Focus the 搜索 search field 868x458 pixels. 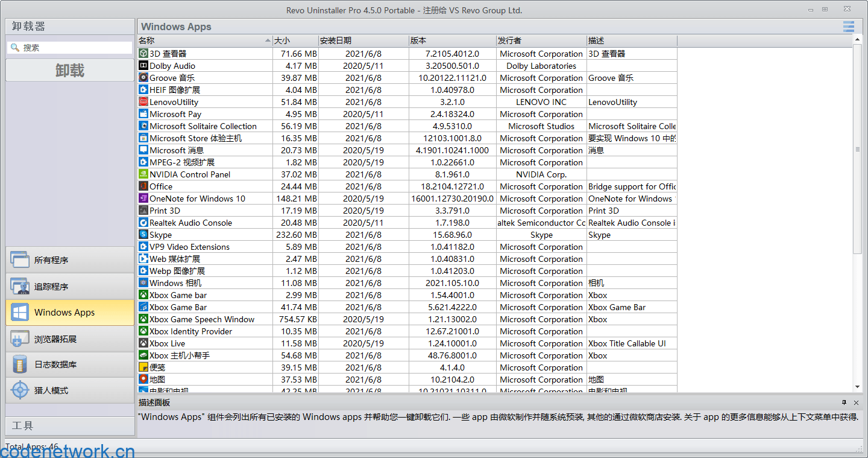pyautogui.click(x=70, y=48)
